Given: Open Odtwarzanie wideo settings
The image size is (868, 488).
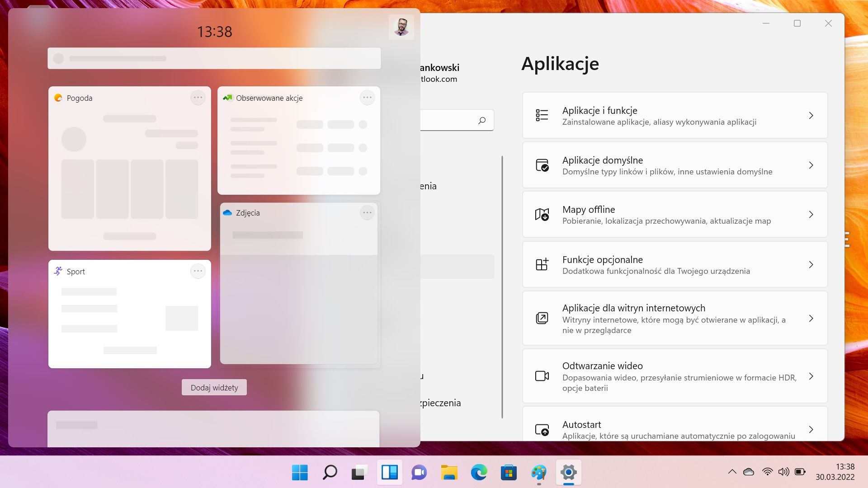Looking at the screenshot, I should tap(675, 376).
